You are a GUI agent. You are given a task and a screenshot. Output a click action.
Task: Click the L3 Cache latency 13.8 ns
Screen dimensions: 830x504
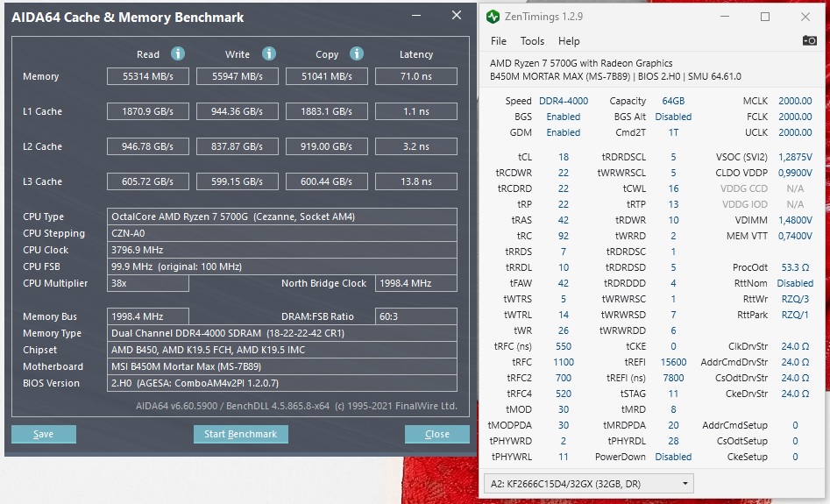coord(416,181)
